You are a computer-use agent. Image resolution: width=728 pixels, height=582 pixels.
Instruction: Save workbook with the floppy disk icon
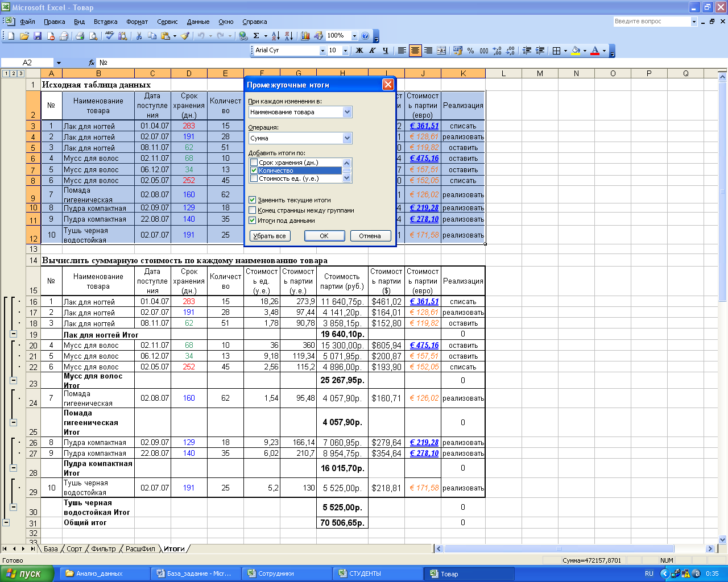[38, 36]
